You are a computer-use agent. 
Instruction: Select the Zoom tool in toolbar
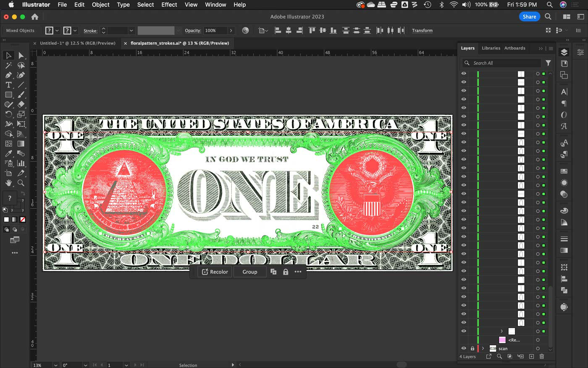coord(21,183)
